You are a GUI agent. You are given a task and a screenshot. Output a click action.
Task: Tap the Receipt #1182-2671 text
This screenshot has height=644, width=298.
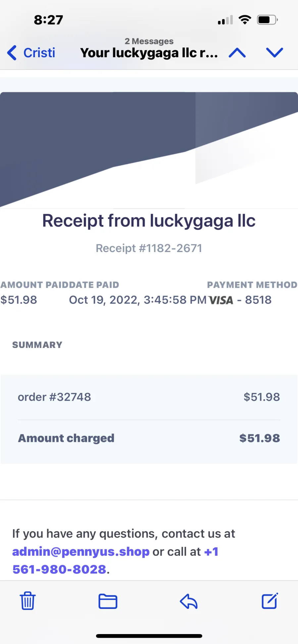[x=149, y=248]
